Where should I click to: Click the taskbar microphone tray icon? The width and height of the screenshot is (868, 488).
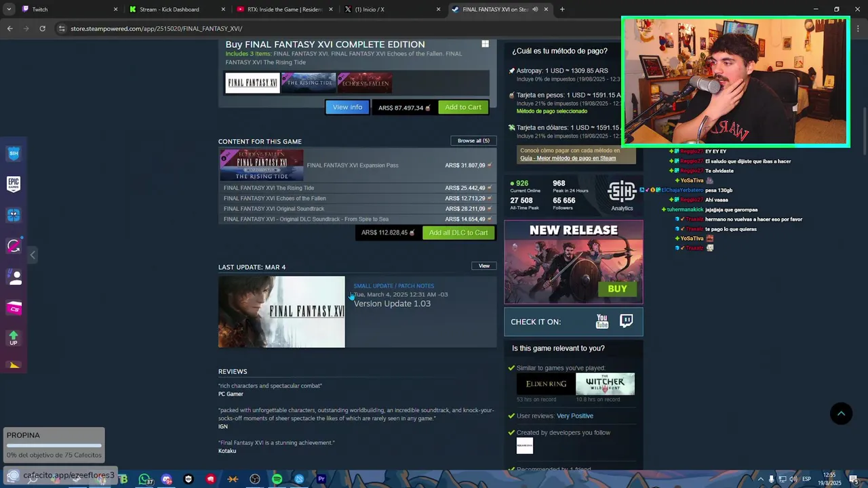pyautogui.click(x=772, y=479)
